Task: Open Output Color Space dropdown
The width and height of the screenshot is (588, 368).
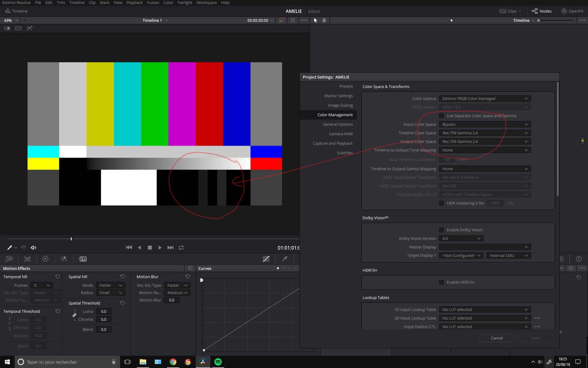Action: tap(485, 142)
